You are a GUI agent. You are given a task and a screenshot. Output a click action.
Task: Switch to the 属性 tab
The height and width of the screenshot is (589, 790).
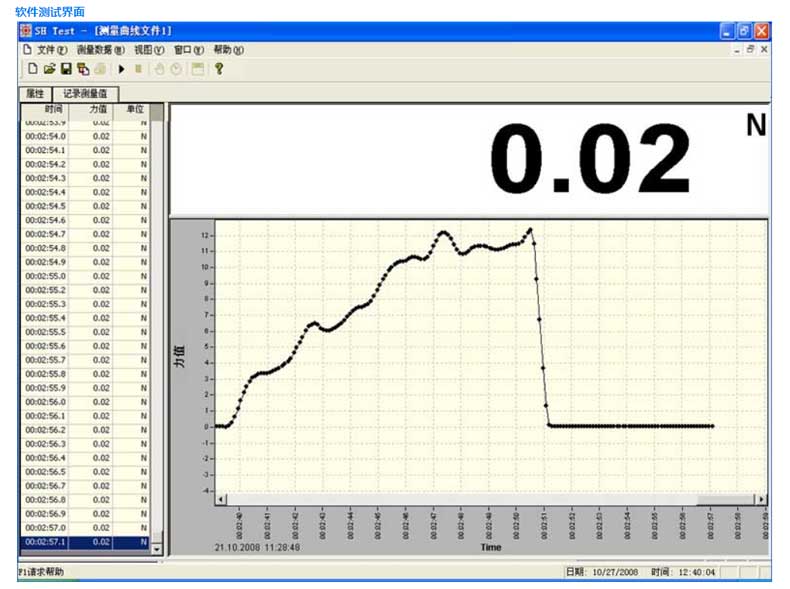pyautogui.click(x=35, y=93)
